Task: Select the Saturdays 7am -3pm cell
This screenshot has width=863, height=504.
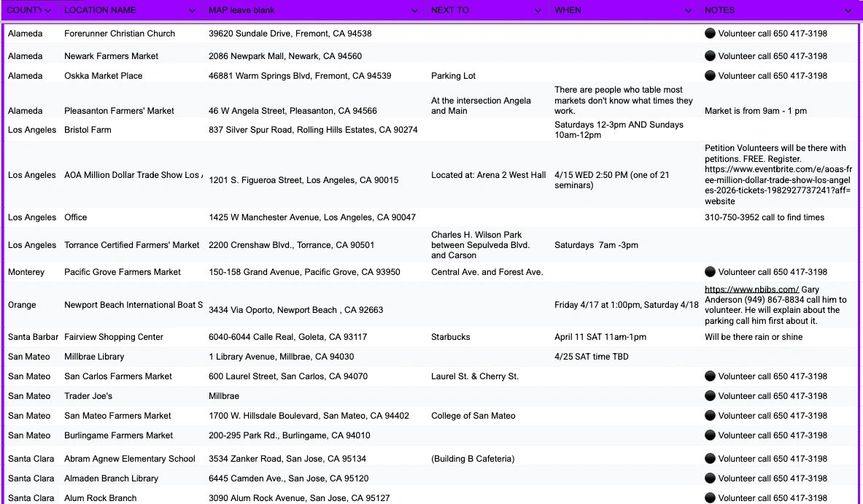Action: (596, 245)
